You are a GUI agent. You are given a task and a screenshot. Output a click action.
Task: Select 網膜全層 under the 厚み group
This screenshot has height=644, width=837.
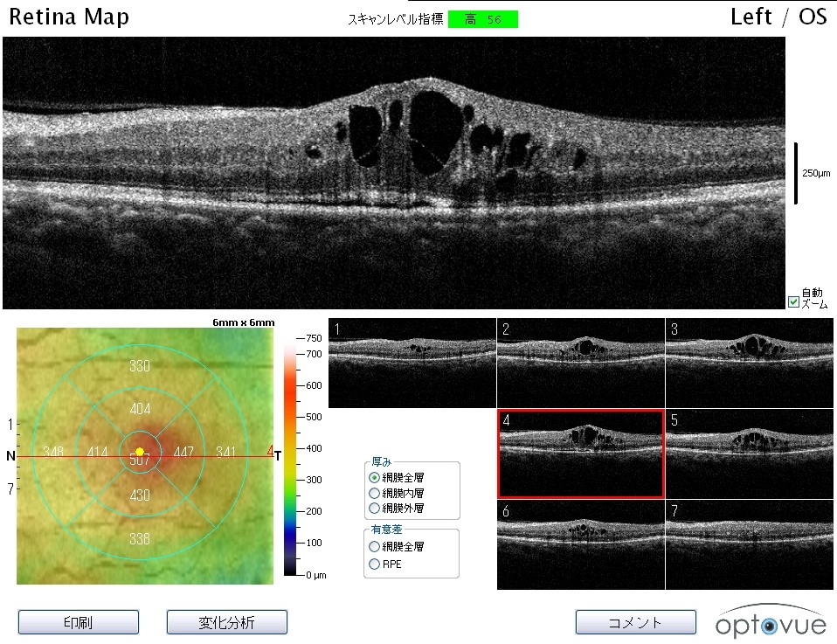click(375, 478)
